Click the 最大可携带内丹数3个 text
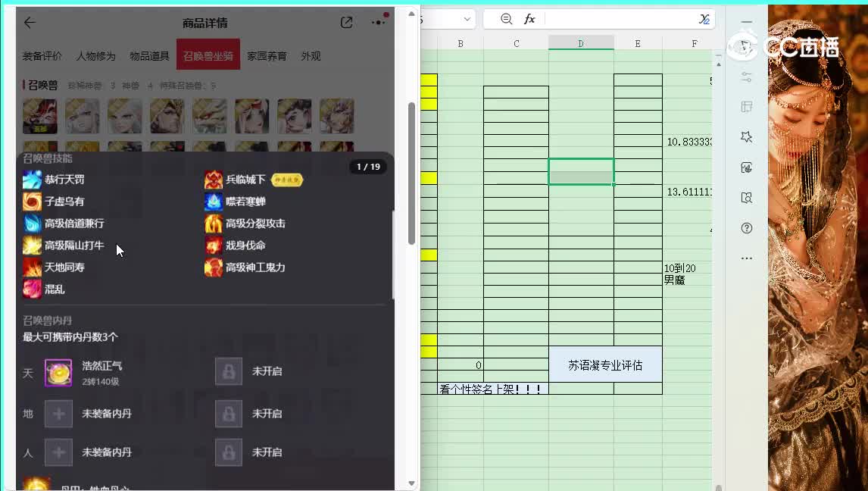This screenshot has width=868, height=491. pos(70,337)
